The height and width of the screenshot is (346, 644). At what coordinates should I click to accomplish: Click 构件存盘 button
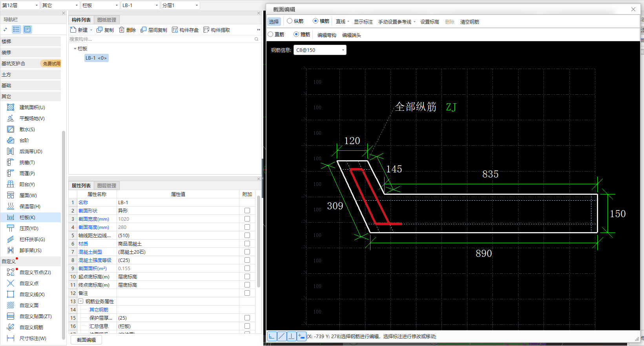185,30
